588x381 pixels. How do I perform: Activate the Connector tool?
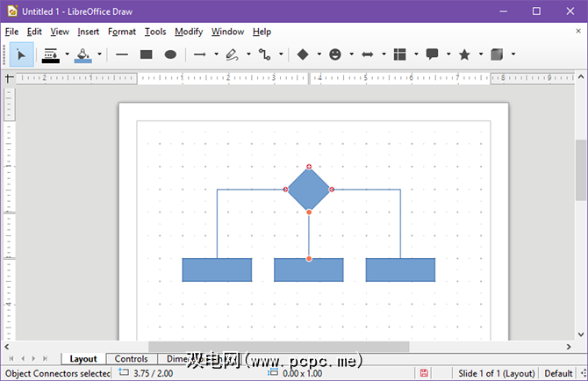point(264,54)
